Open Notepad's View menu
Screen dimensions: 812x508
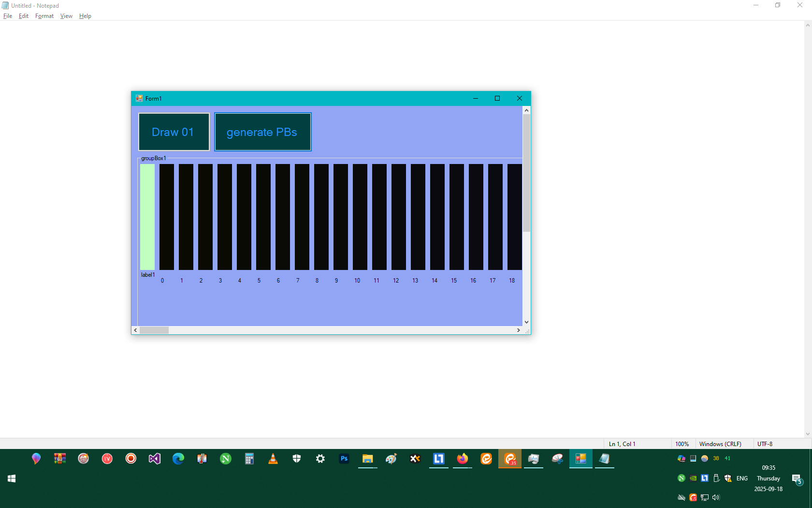[x=66, y=15]
